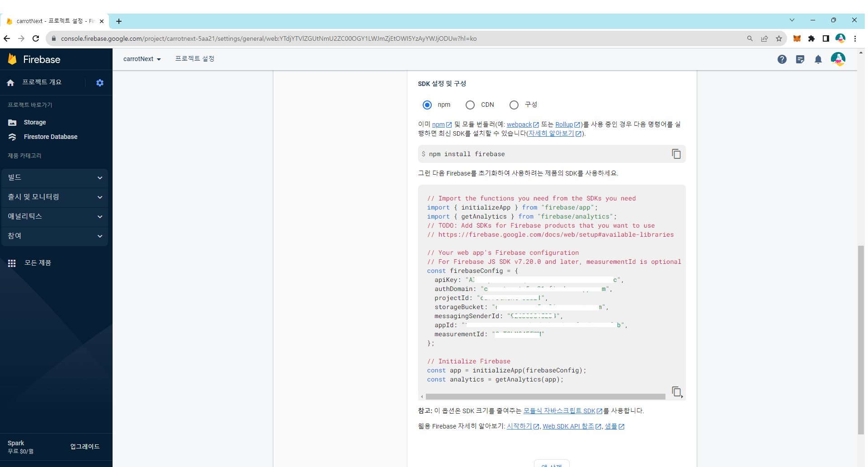Open the 샘플 link
868x467 pixels.
[x=614, y=426]
